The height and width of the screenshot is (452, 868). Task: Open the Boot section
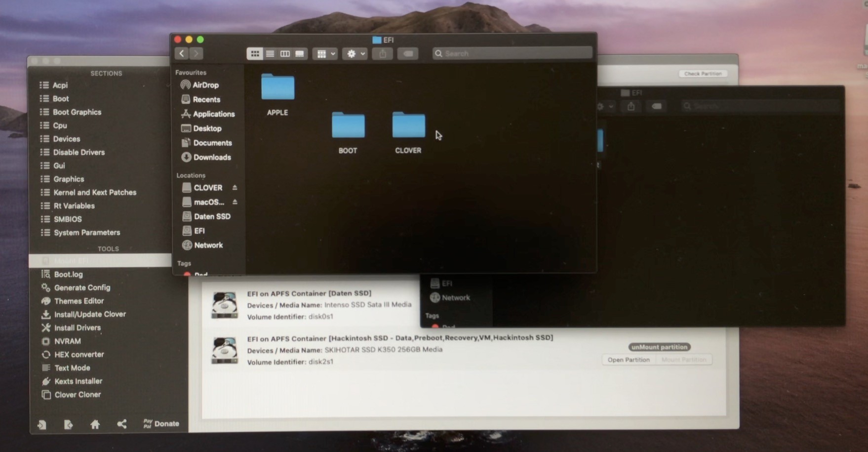(x=54, y=98)
